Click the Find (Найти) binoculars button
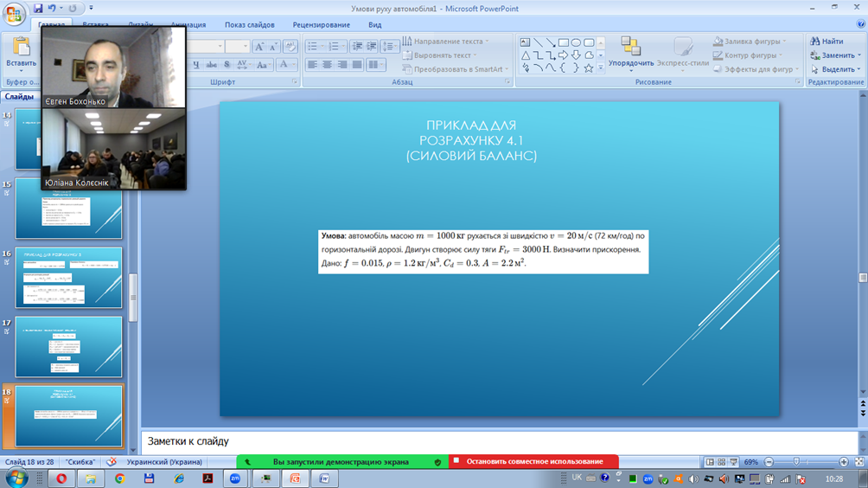Image resolution: width=868 pixels, height=488 pixels. [x=827, y=42]
